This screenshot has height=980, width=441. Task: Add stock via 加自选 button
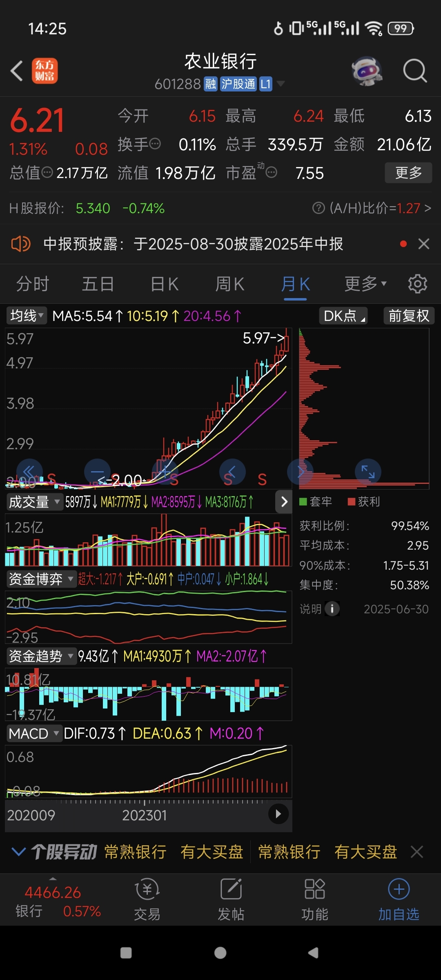[399, 900]
